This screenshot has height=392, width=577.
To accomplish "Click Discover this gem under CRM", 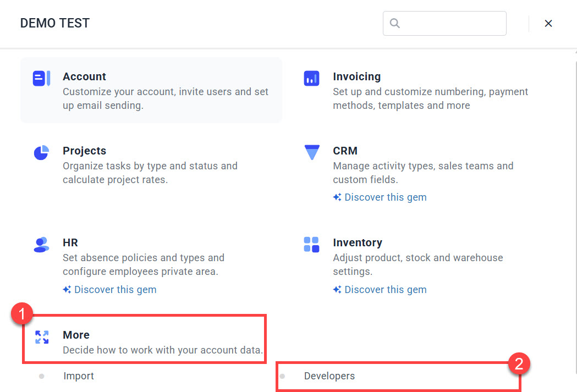I will tap(385, 197).
